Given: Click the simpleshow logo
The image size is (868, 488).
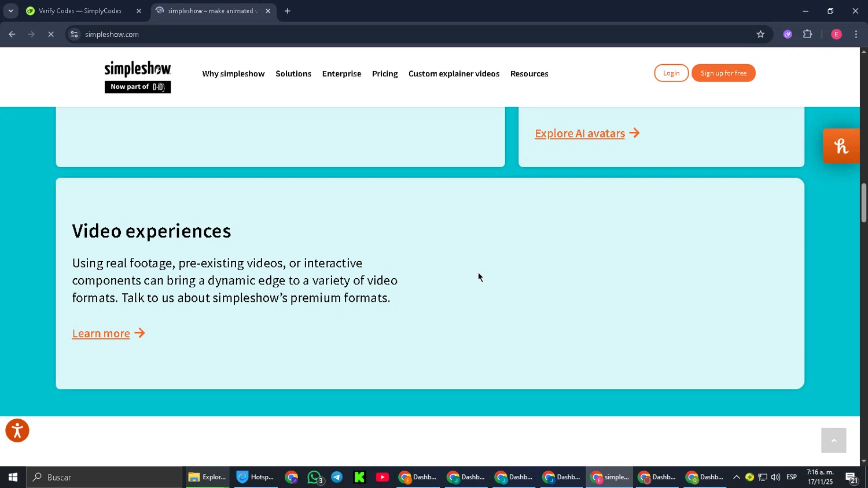Looking at the screenshot, I should [138, 76].
